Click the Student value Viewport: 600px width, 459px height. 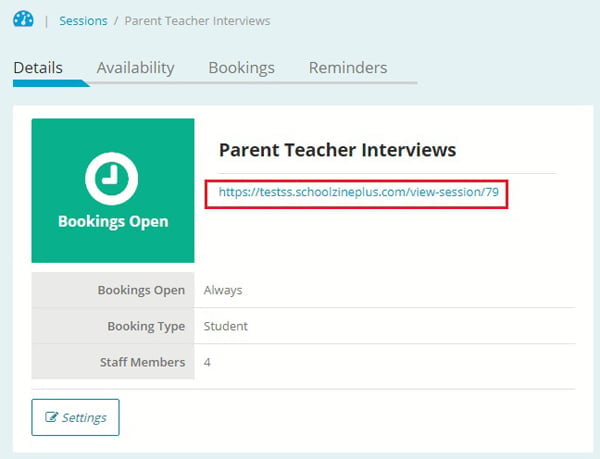click(225, 326)
